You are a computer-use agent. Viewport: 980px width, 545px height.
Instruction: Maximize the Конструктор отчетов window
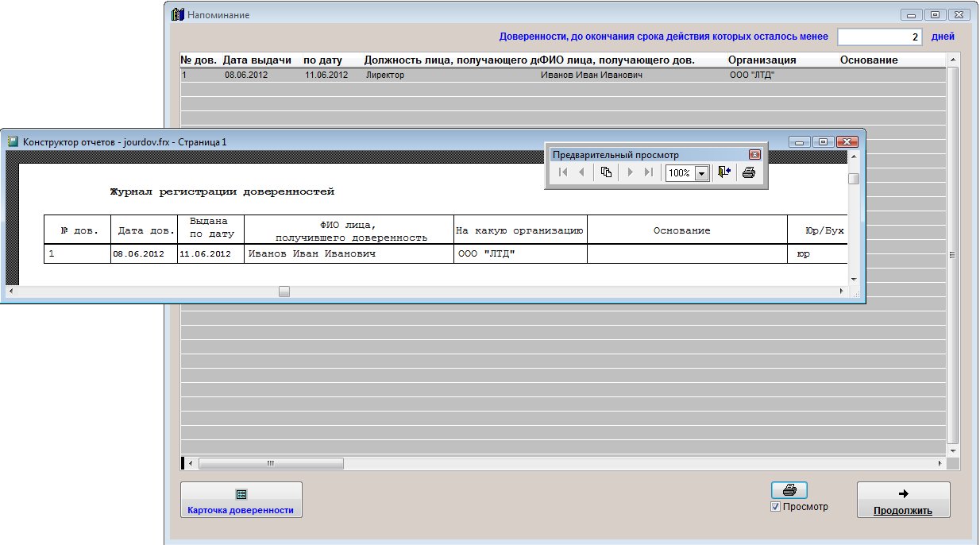coord(824,141)
